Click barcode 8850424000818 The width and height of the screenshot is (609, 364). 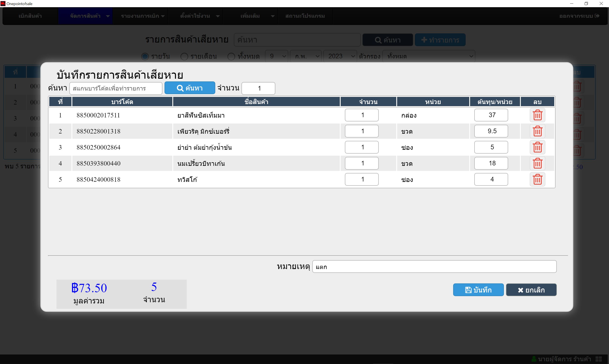[x=98, y=179]
